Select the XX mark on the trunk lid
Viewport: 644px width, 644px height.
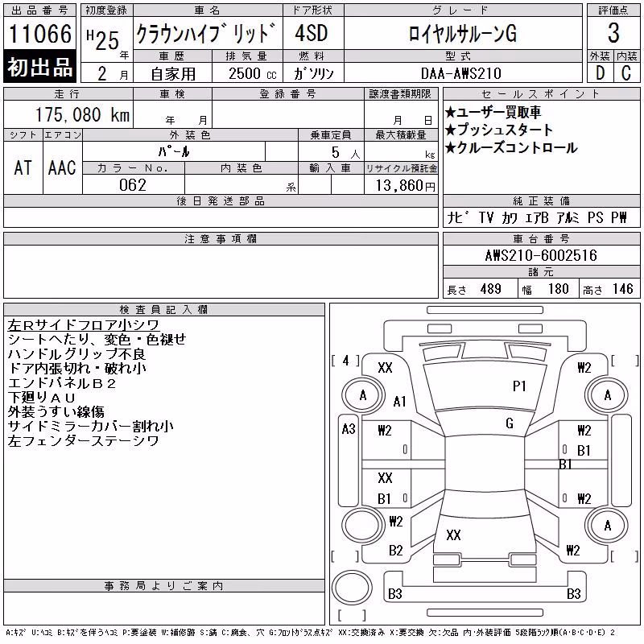coord(453,535)
